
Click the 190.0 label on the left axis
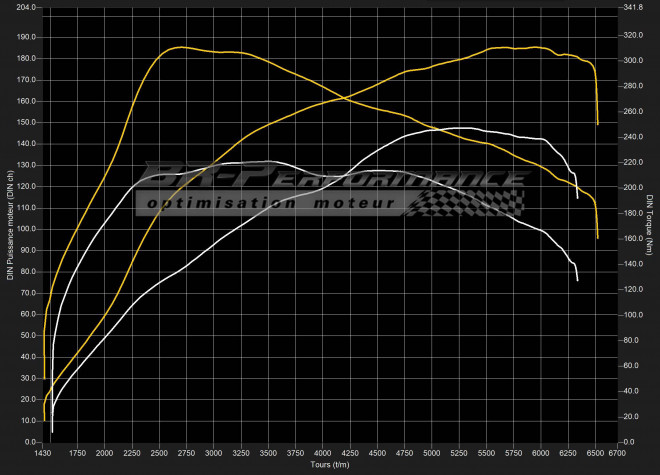[x=26, y=37]
